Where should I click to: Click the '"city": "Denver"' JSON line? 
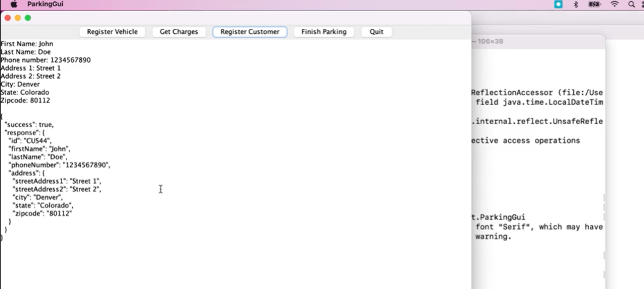38,197
